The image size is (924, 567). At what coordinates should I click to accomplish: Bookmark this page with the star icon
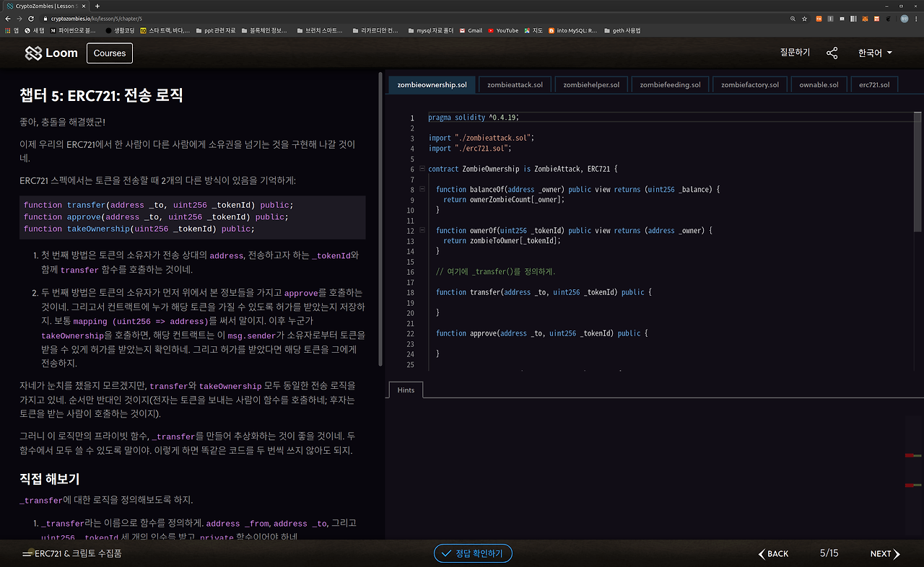(x=805, y=18)
